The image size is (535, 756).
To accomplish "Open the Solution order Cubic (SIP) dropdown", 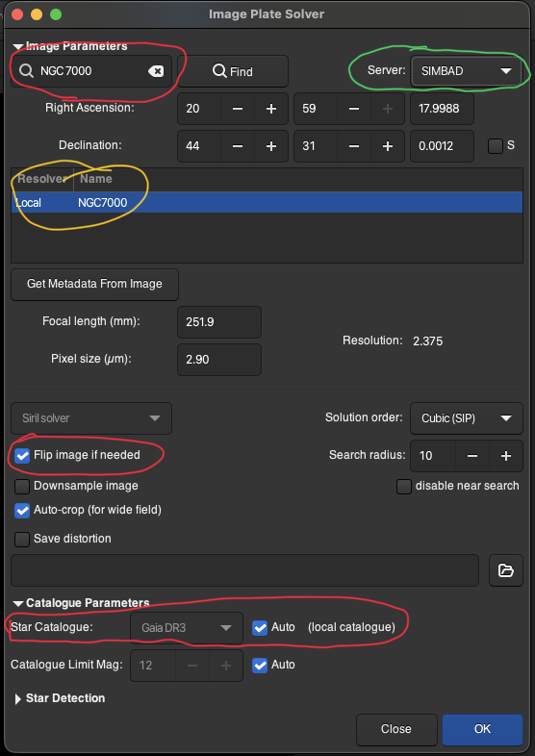I will (x=466, y=418).
